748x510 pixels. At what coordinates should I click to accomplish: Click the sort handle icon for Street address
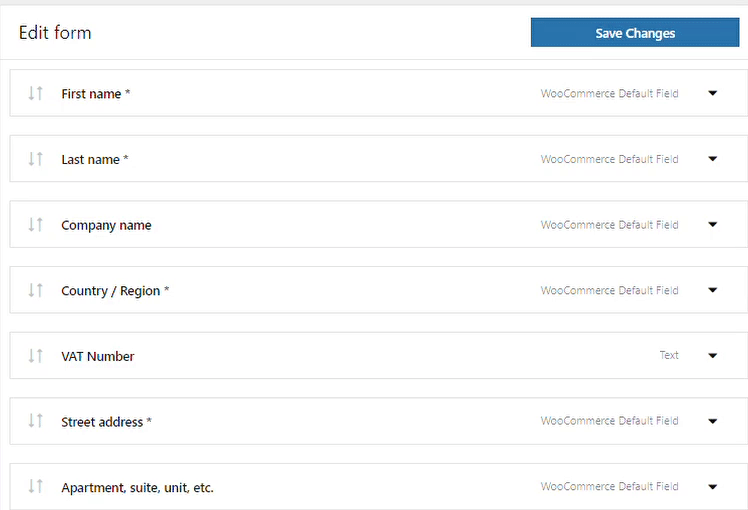click(x=35, y=421)
